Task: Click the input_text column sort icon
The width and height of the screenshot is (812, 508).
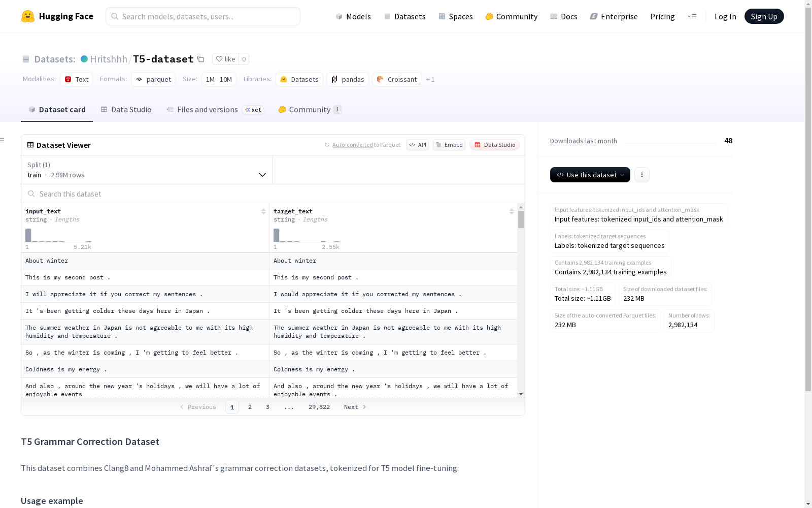Action: pyautogui.click(x=263, y=211)
